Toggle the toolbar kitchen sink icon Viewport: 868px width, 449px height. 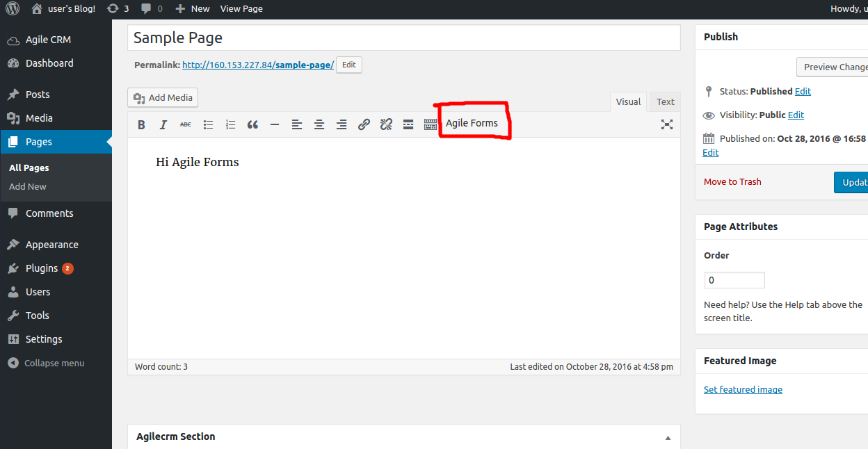click(x=431, y=124)
